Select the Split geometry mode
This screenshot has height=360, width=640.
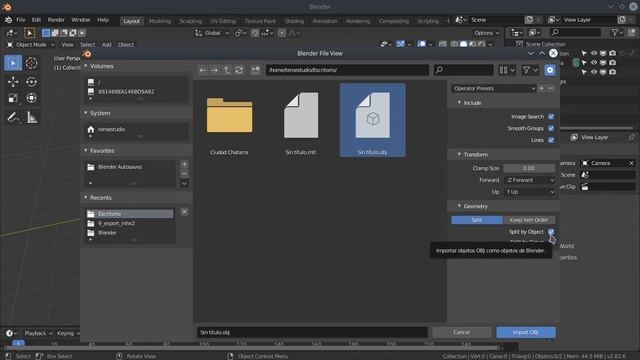pyautogui.click(x=477, y=220)
